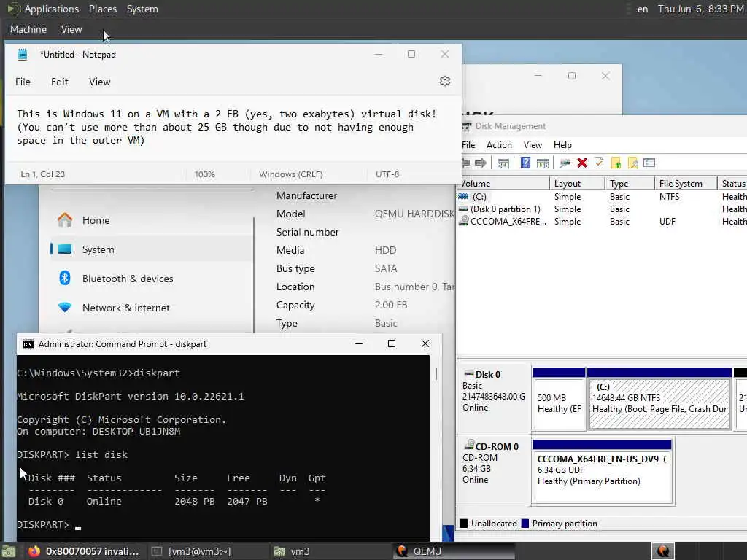
Task: Open the Action menu in Disk Management
Action: click(x=499, y=145)
